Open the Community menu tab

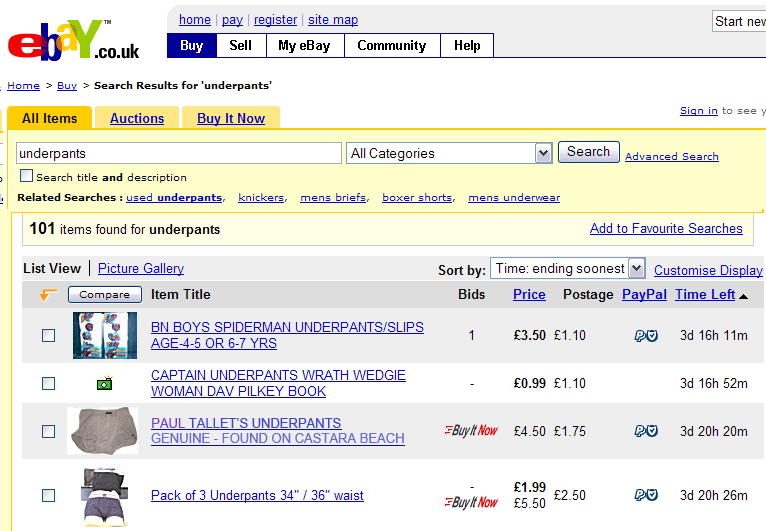pos(392,45)
